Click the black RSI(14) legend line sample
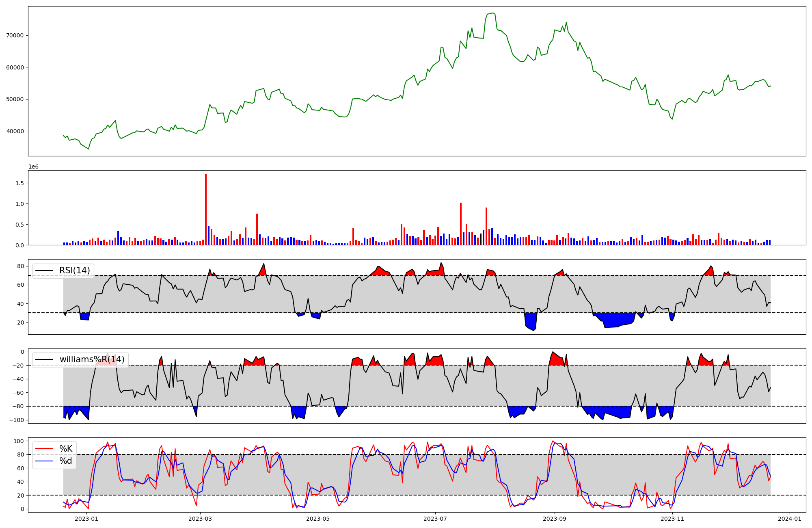Viewport: 812px width, 528px height. 44,270
